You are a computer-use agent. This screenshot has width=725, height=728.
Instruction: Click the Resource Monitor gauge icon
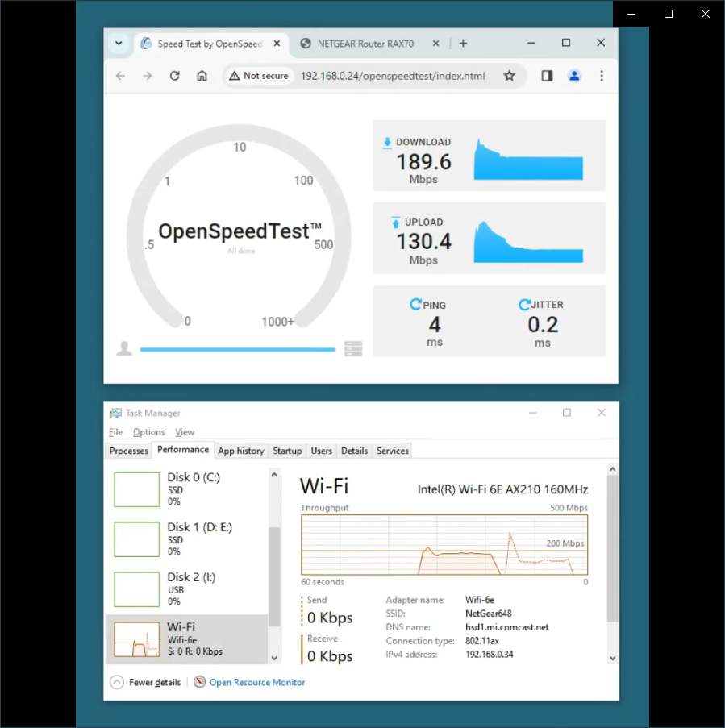200,682
